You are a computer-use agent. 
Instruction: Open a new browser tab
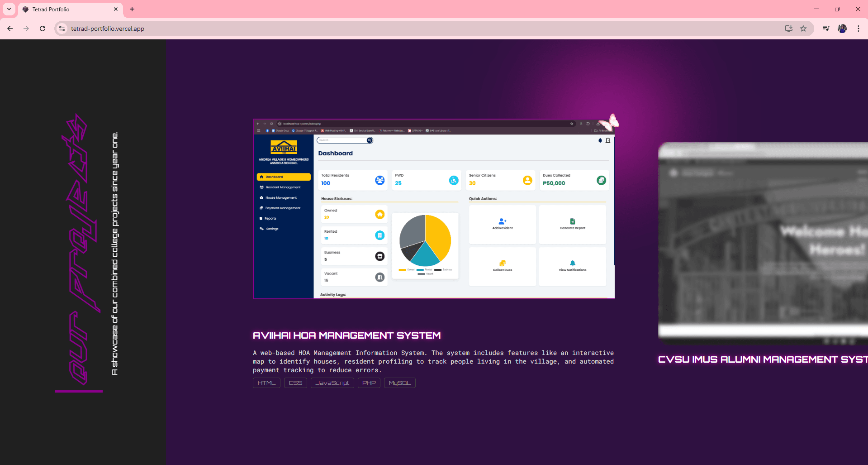132,9
